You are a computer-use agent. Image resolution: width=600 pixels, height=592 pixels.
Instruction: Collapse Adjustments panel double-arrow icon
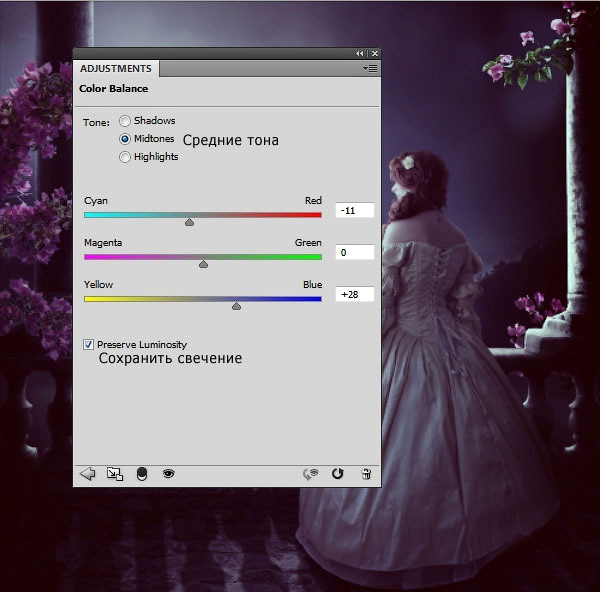(x=360, y=54)
